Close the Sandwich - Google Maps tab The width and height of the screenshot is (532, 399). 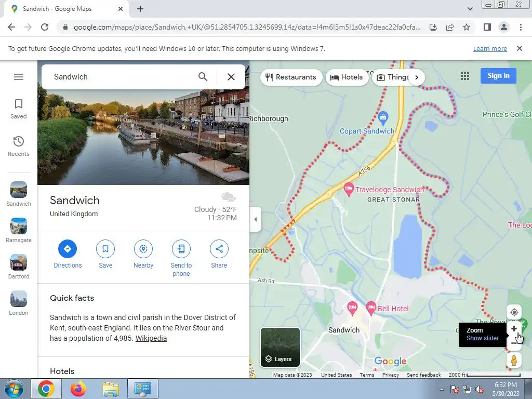coord(121,9)
